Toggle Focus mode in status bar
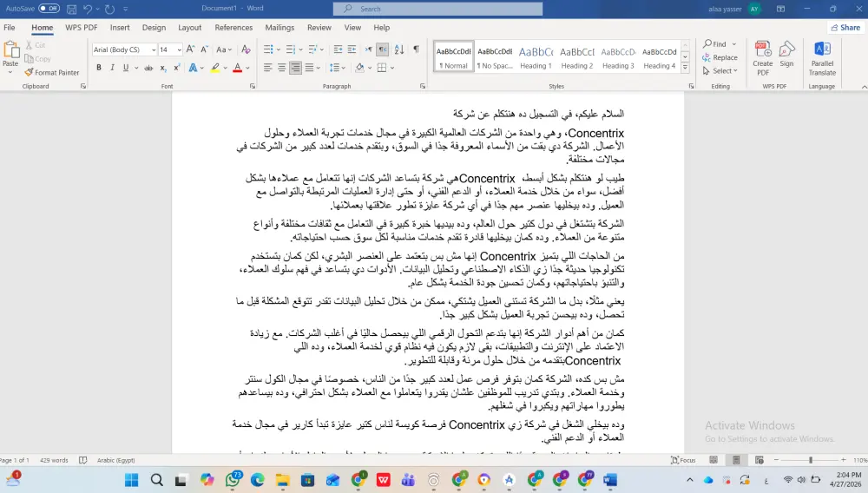The height and width of the screenshot is (493, 868). click(x=683, y=460)
